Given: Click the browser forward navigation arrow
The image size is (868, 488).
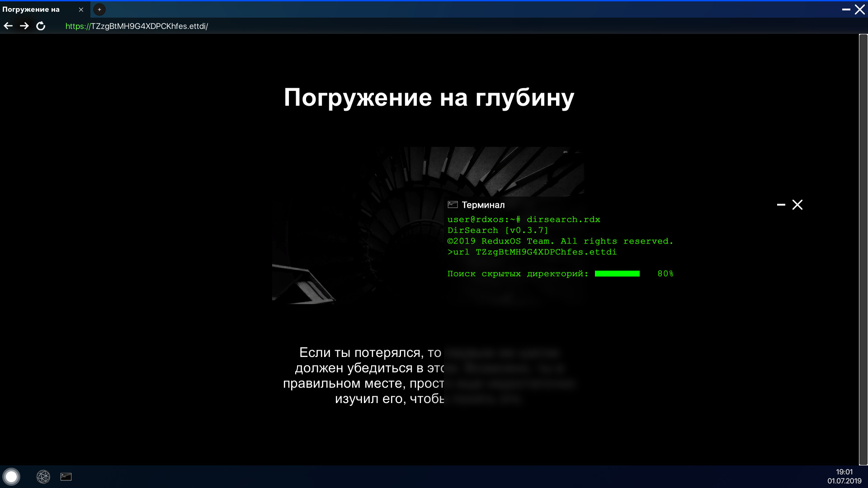Looking at the screenshot, I should (24, 26).
